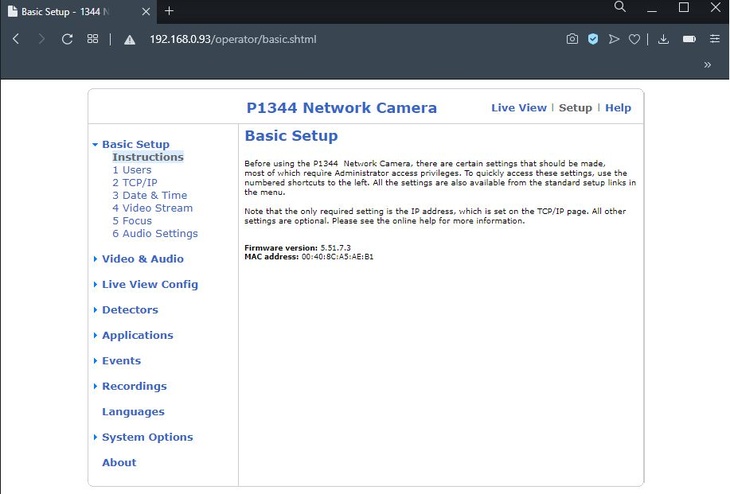Open the System Options menu

[147, 437]
